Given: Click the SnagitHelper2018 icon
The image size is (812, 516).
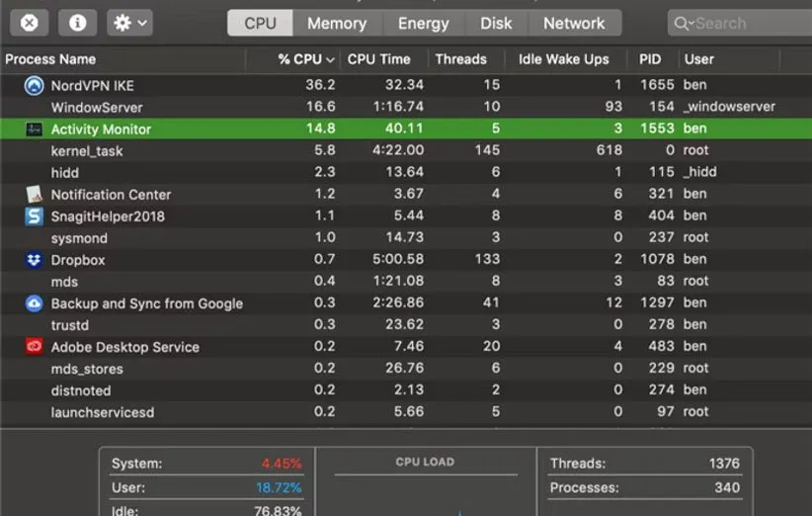Looking at the screenshot, I should point(35,216).
